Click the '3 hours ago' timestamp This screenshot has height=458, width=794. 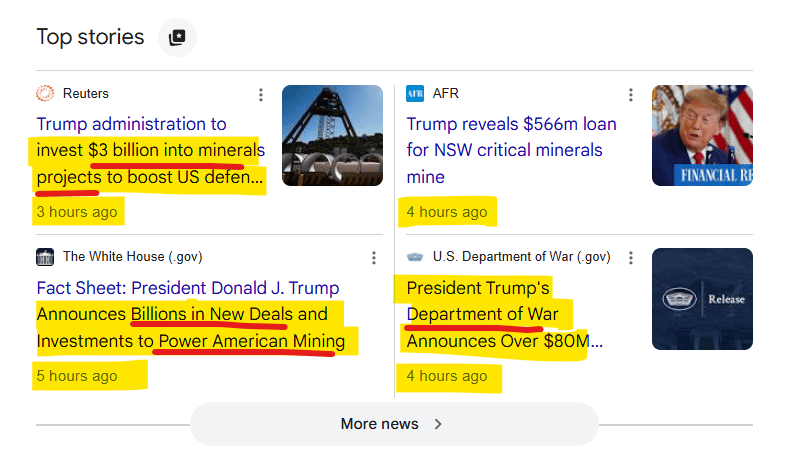(77, 212)
